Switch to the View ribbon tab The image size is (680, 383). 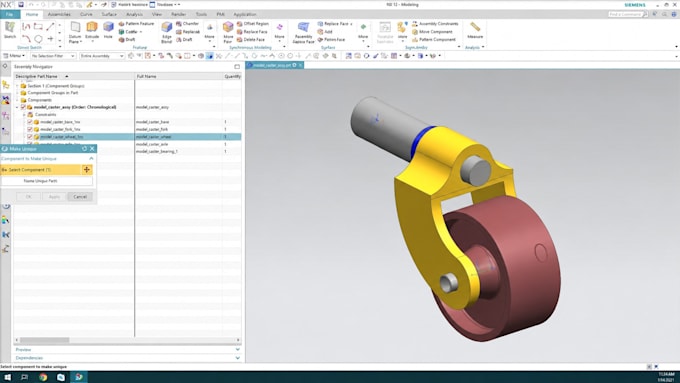click(x=157, y=14)
